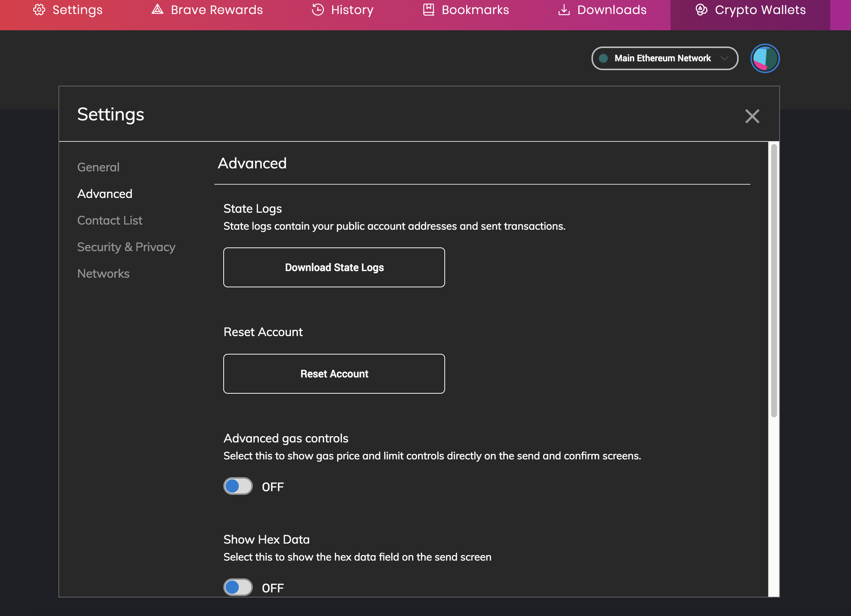Click the green network status dot
Viewport: 851px width, 616px height.
click(603, 58)
